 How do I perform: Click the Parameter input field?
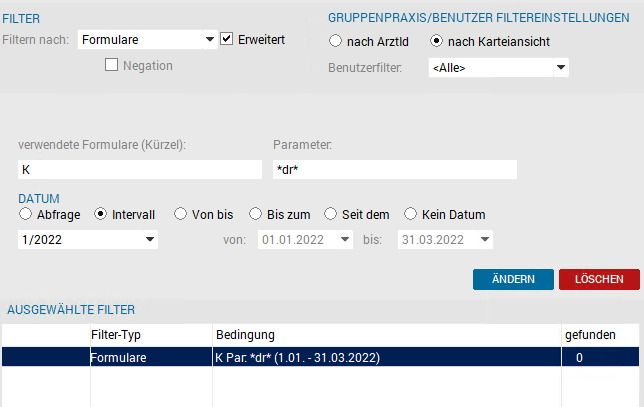tap(395, 170)
